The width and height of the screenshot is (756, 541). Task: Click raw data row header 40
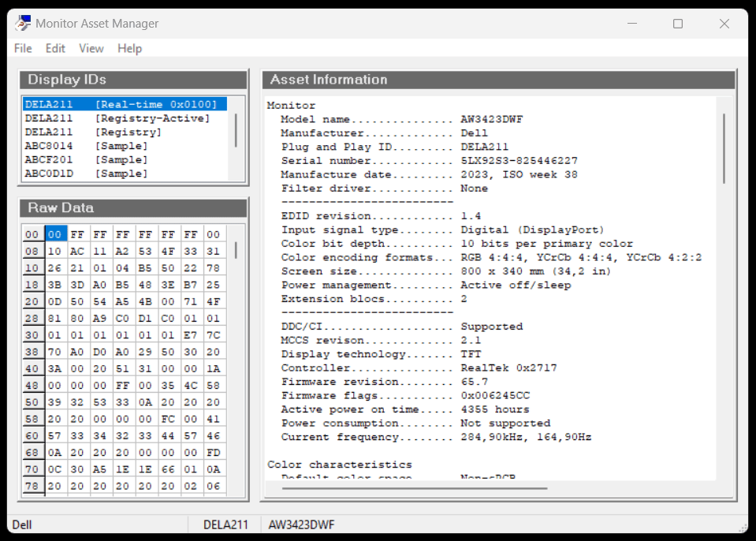point(33,369)
